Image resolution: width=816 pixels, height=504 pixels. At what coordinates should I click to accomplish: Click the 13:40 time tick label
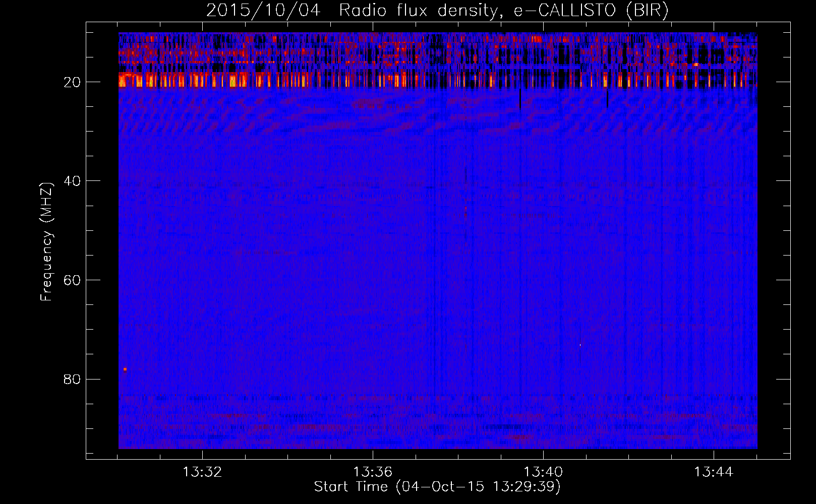[543, 472]
